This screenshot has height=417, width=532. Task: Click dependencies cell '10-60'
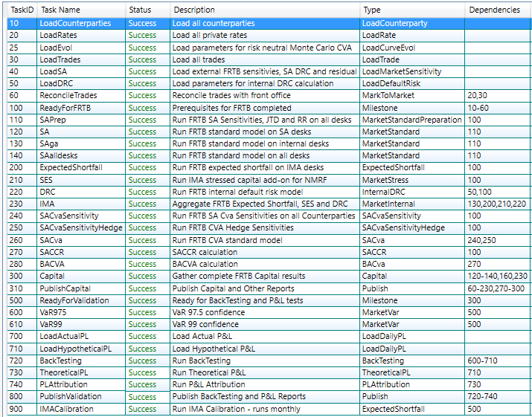(x=497, y=108)
